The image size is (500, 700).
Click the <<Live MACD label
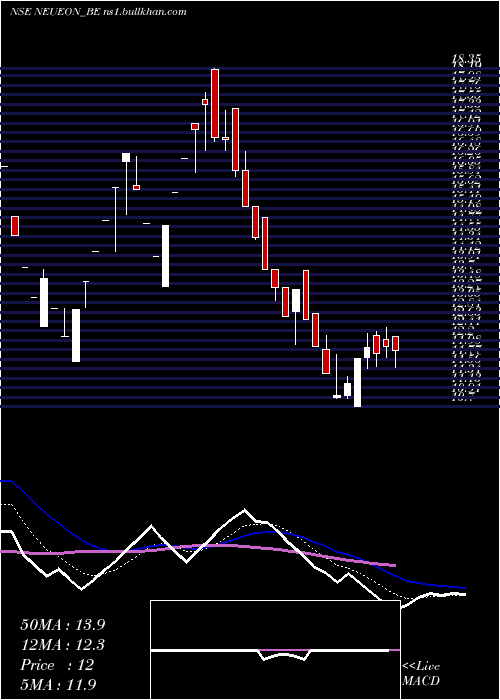pyautogui.click(x=421, y=673)
